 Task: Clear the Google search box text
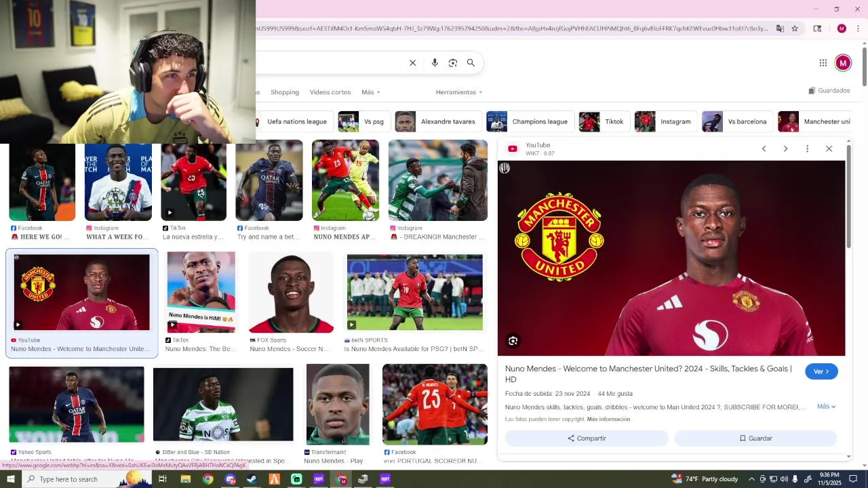point(412,63)
